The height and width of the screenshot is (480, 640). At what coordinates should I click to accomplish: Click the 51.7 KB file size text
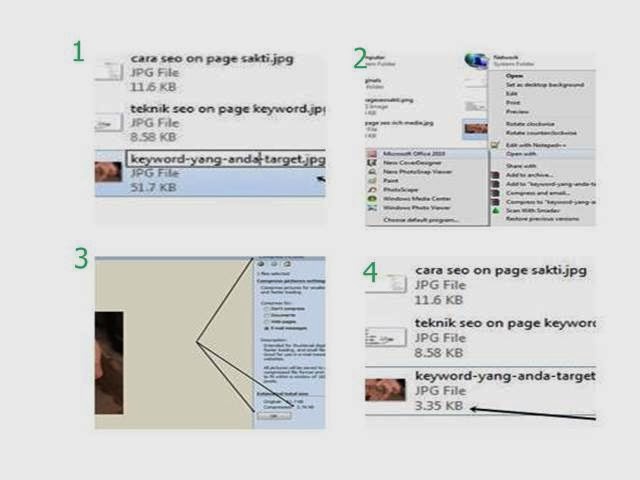click(153, 187)
